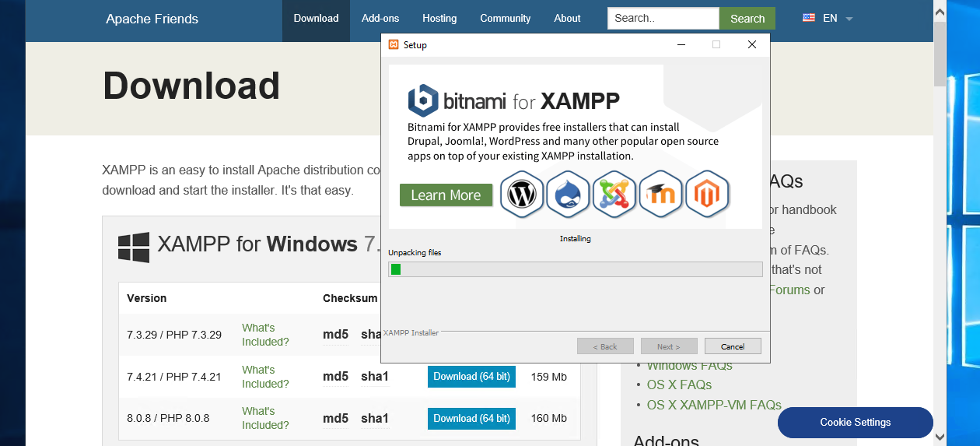The image size is (980, 446).
Task: Click Cancel in the XAMPP Setup window
Action: (x=733, y=346)
